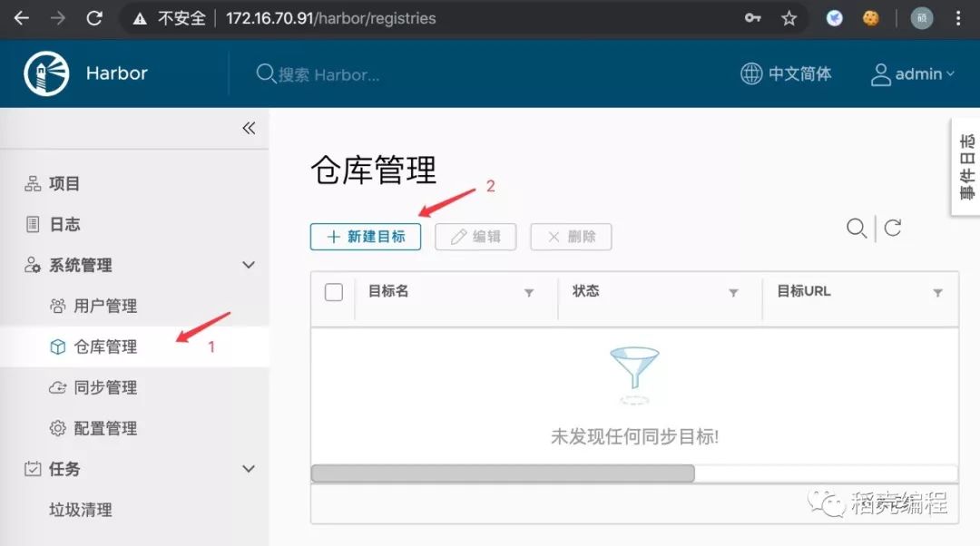Collapse the 系统管理 chevron
Viewport: 980px width, 546px height.
[x=249, y=265]
